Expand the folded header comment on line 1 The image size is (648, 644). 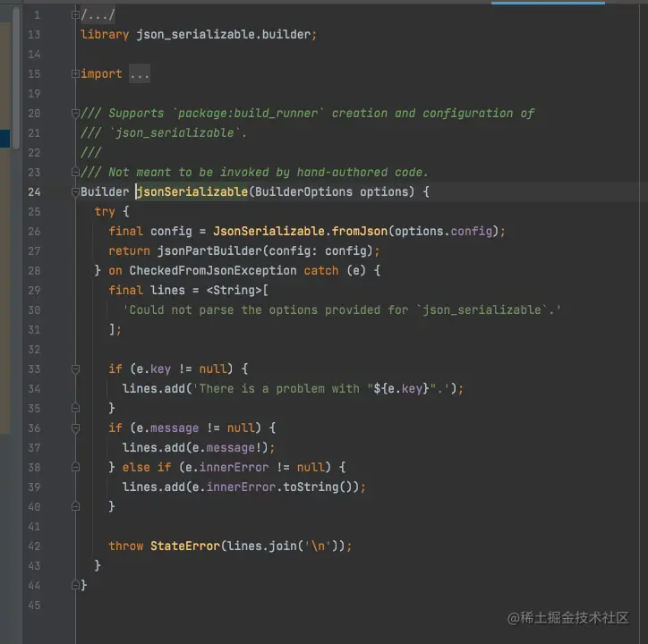[x=75, y=15]
